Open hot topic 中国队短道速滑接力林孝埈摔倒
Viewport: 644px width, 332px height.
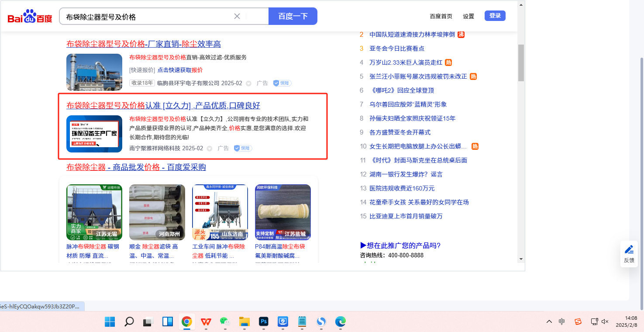pos(412,35)
